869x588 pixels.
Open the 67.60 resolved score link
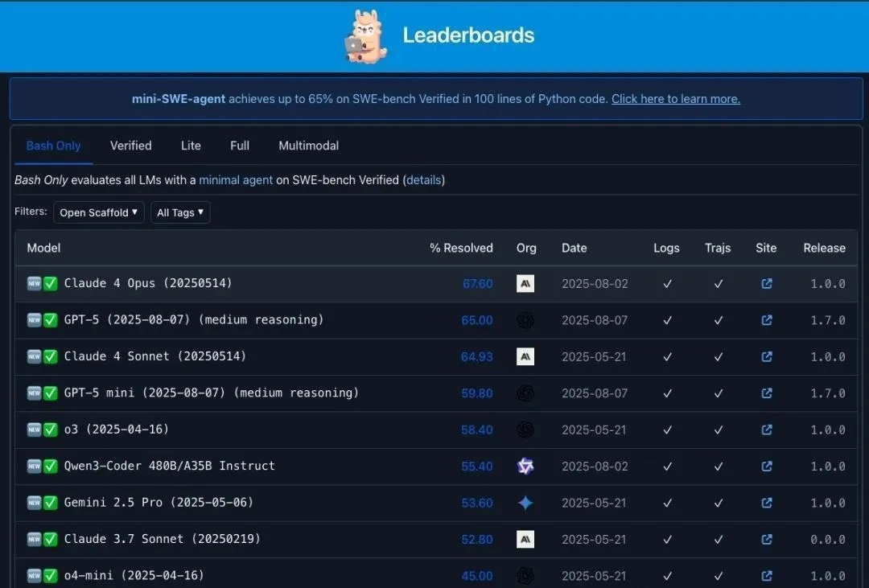(478, 284)
